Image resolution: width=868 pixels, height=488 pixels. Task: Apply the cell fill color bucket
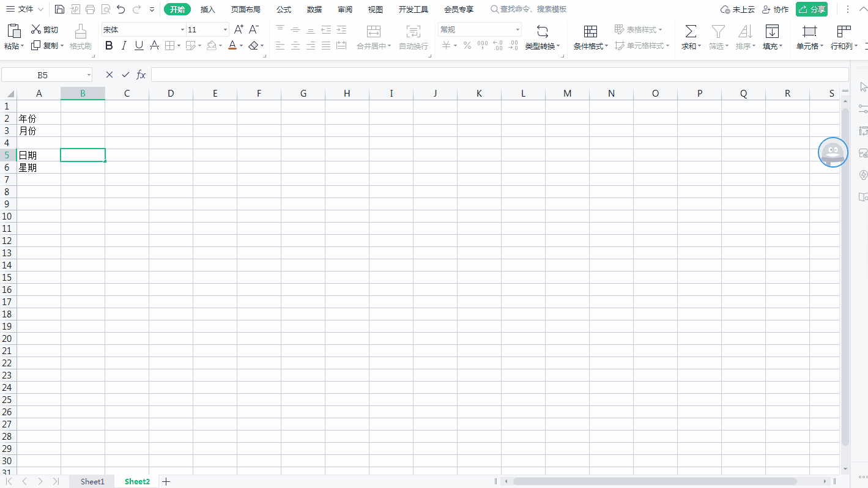click(211, 45)
